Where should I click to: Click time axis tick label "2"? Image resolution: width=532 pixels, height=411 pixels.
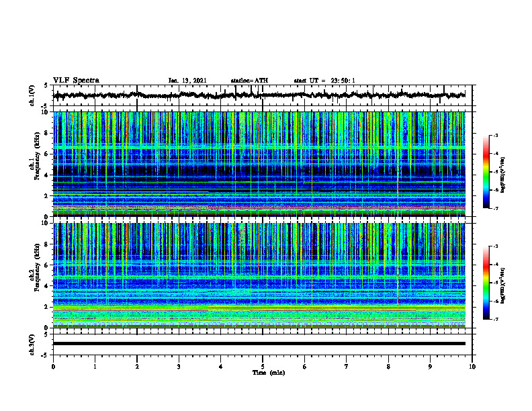tap(137, 367)
